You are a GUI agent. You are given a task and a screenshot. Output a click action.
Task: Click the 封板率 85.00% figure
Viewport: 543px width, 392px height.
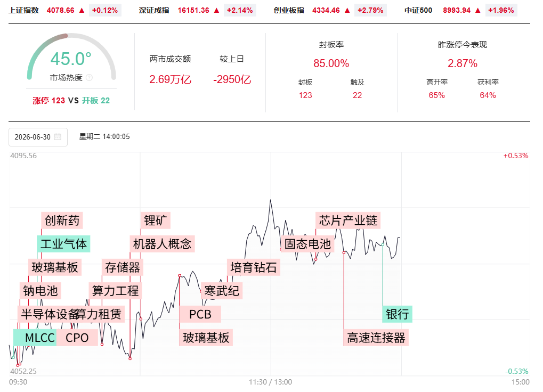(x=331, y=63)
